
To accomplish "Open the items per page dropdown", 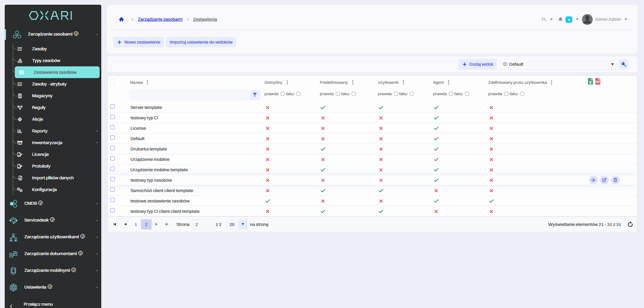I will coord(243,225).
